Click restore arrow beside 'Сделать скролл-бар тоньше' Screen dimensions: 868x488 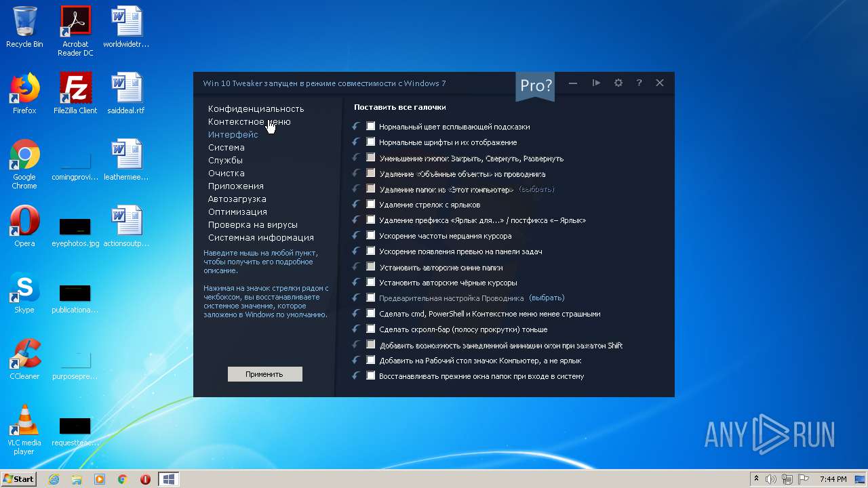(356, 329)
